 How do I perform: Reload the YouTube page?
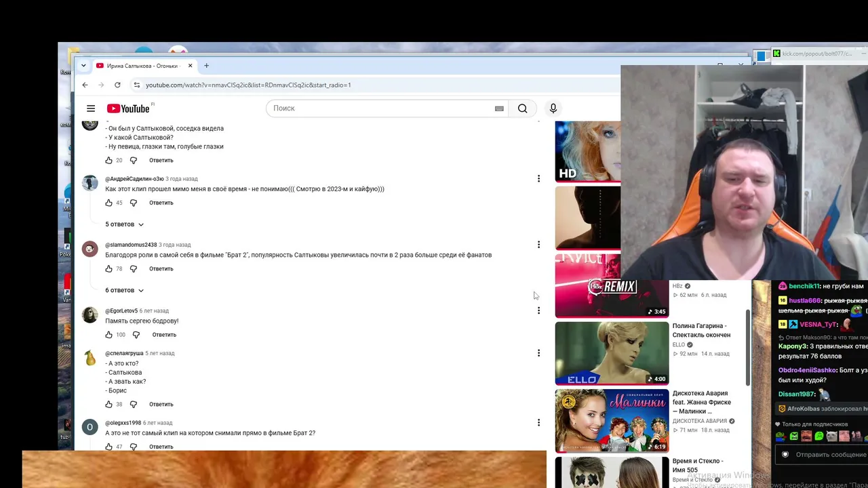117,85
